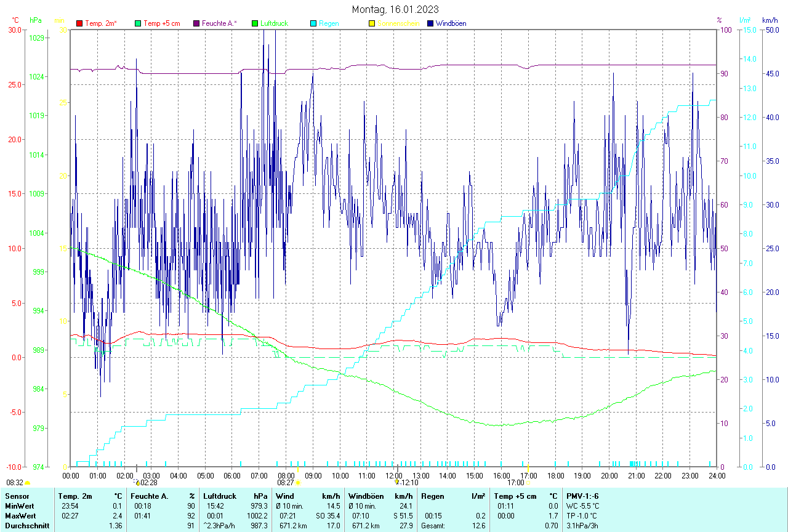788x532 pixels.
Task: Click the 'Sensor' header in the table
Action: tap(17, 496)
